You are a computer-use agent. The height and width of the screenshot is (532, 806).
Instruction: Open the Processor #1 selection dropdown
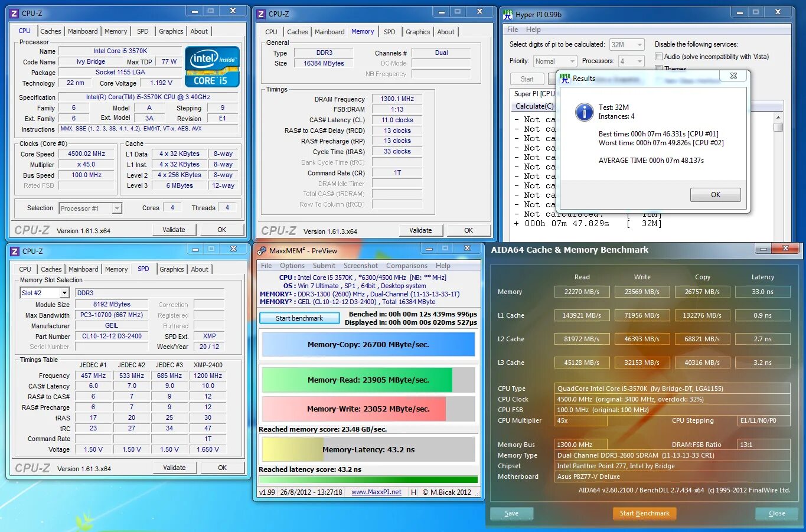(90, 208)
